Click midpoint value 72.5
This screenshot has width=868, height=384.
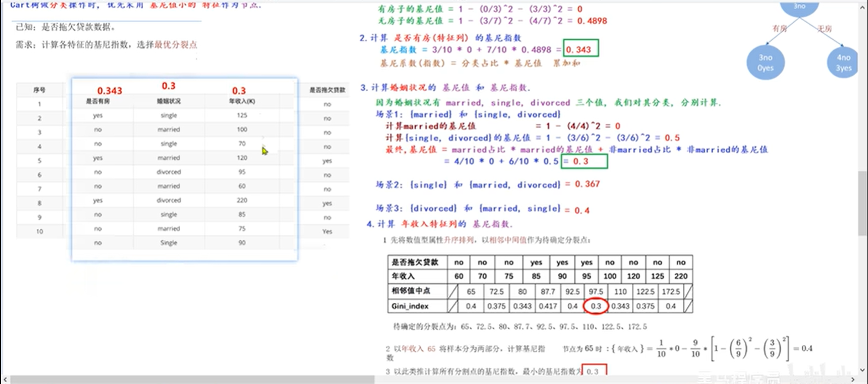point(496,291)
